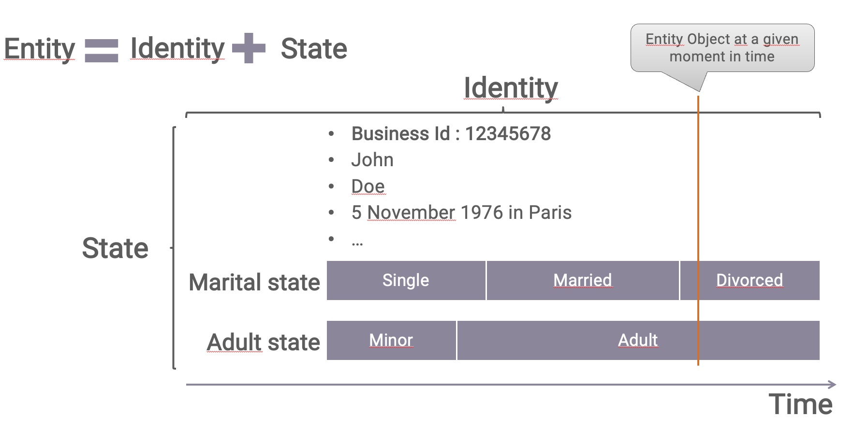Click the orange vertical time marker line
Viewport: 868px width, 431px height.
click(x=698, y=230)
